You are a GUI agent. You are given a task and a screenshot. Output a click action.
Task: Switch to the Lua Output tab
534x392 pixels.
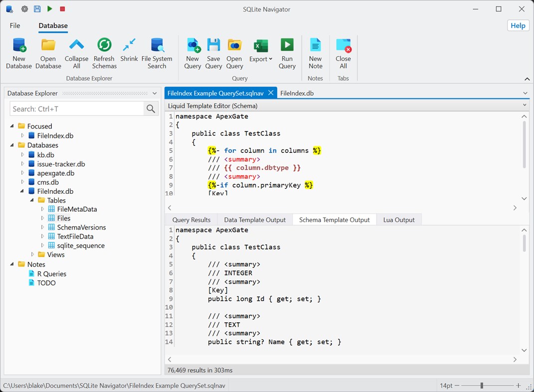pyautogui.click(x=399, y=220)
